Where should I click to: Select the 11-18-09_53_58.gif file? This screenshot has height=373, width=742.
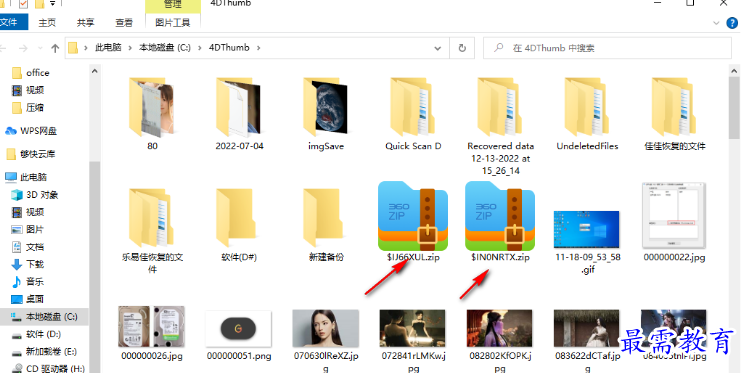coord(587,242)
